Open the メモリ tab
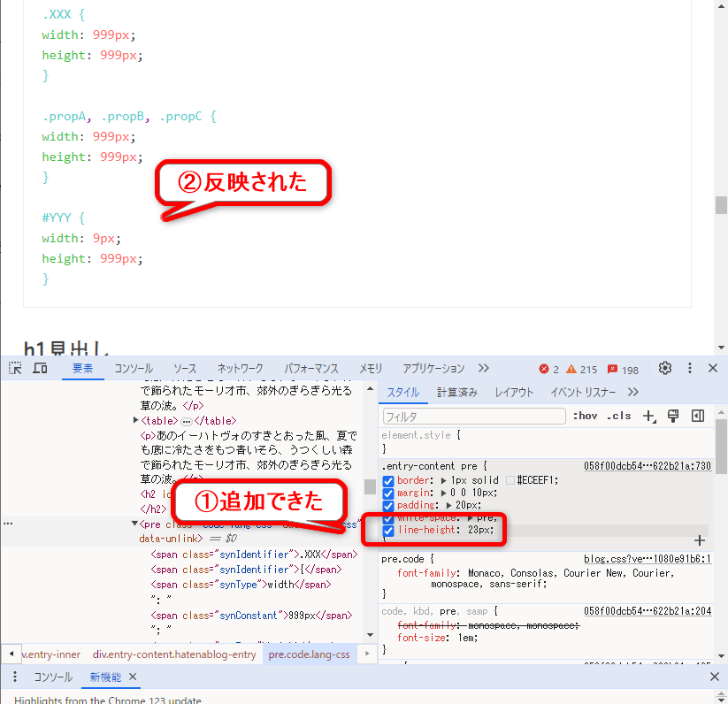 [371, 369]
